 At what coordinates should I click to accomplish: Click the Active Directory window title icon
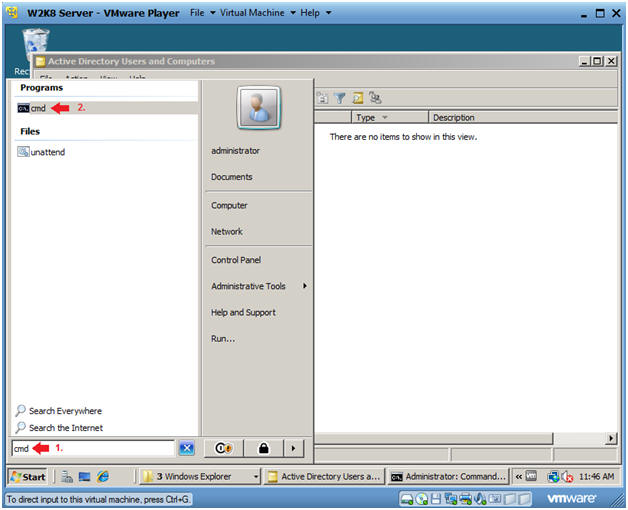click(40, 61)
